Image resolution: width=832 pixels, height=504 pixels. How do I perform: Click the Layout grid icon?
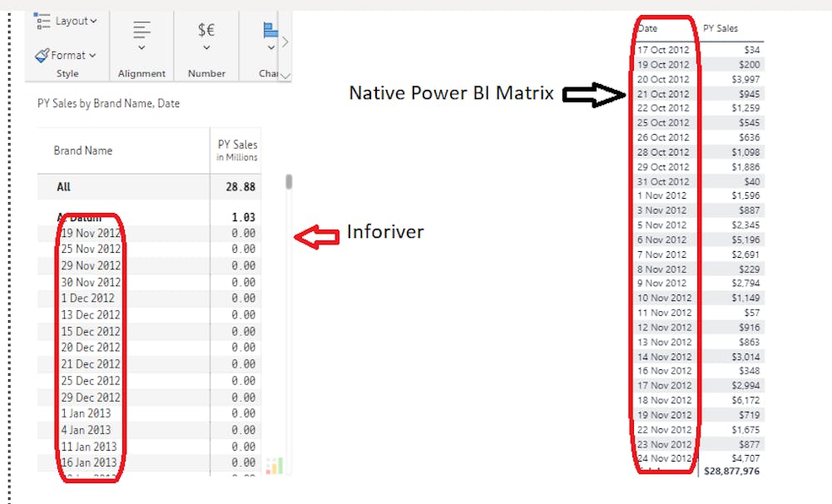click(x=42, y=22)
